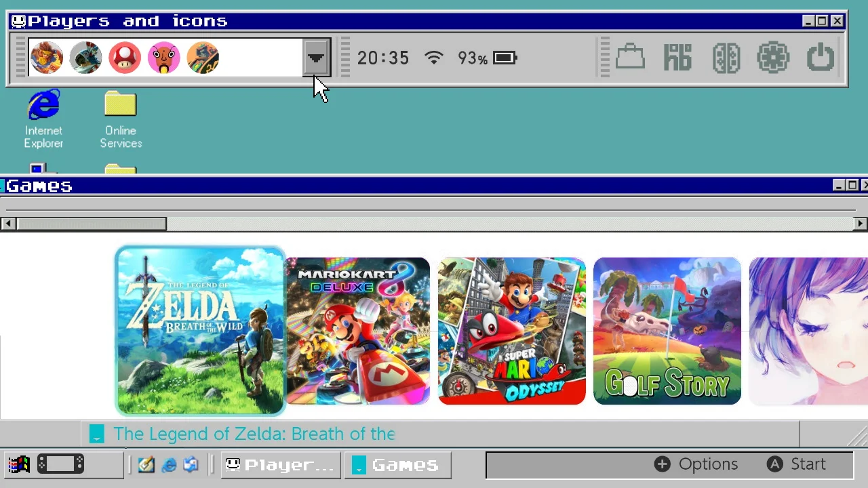Viewport: 868px width, 488px height.
Task: Select the pink background player avatar
Action: point(163,58)
